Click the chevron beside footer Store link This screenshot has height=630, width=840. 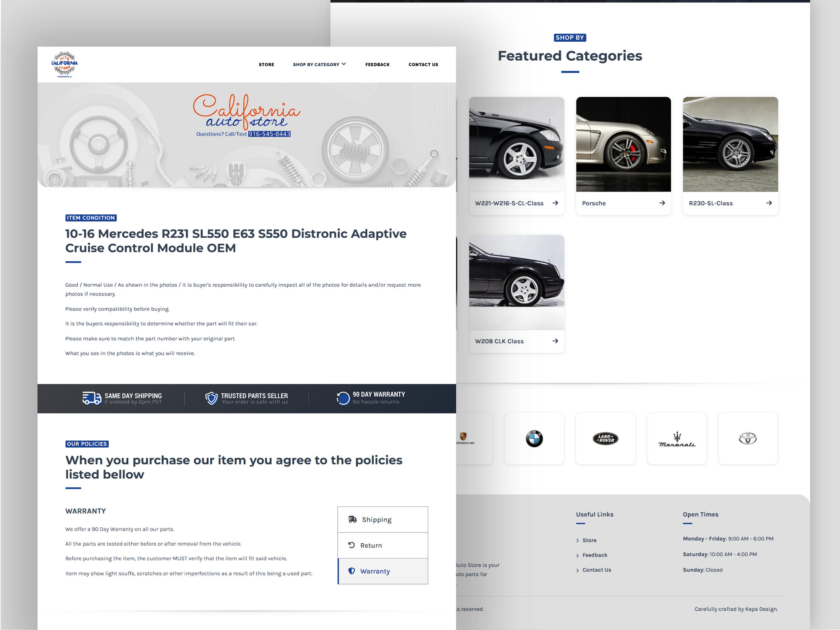(578, 541)
